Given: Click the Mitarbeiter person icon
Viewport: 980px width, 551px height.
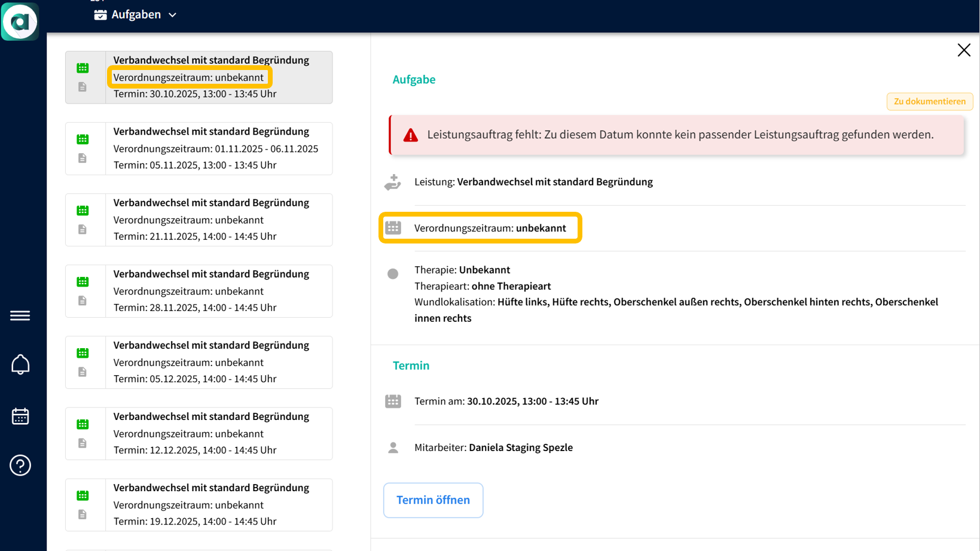Looking at the screenshot, I should click(393, 448).
